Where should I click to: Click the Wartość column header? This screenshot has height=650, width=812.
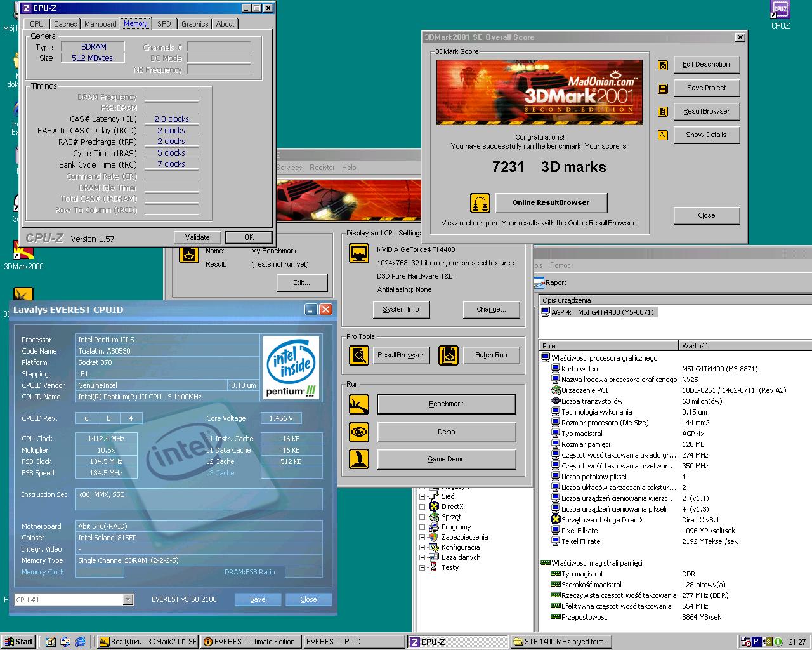[745, 346]
